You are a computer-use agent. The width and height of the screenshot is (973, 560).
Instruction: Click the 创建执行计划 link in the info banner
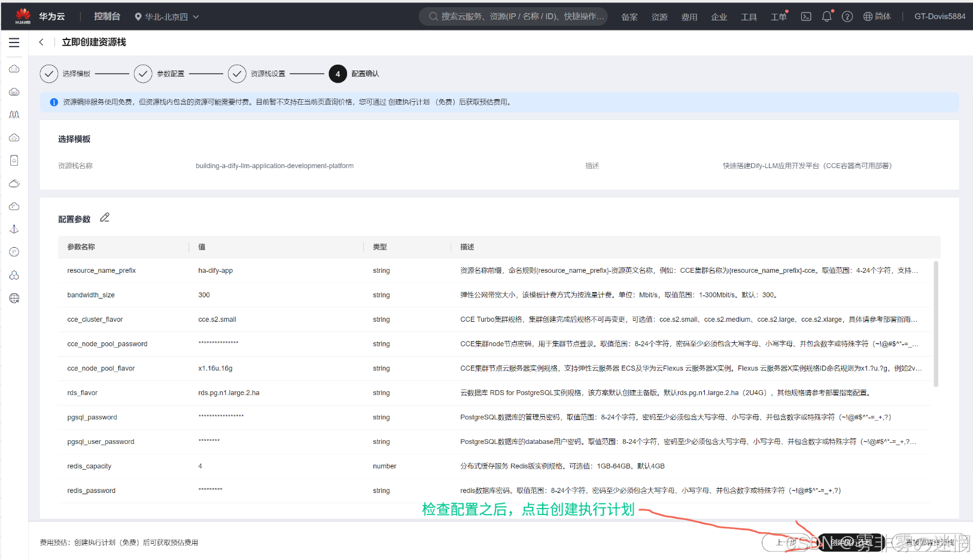[x=409, y=102]
